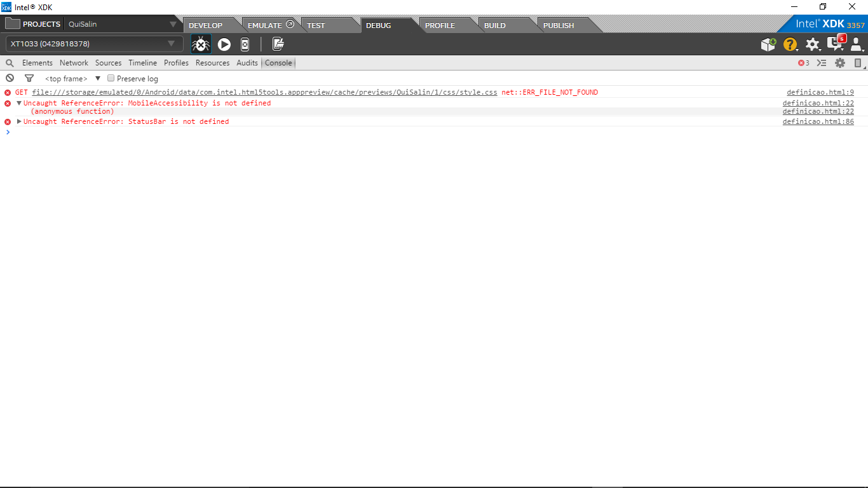Click the bug debug icon

point(201,44)
